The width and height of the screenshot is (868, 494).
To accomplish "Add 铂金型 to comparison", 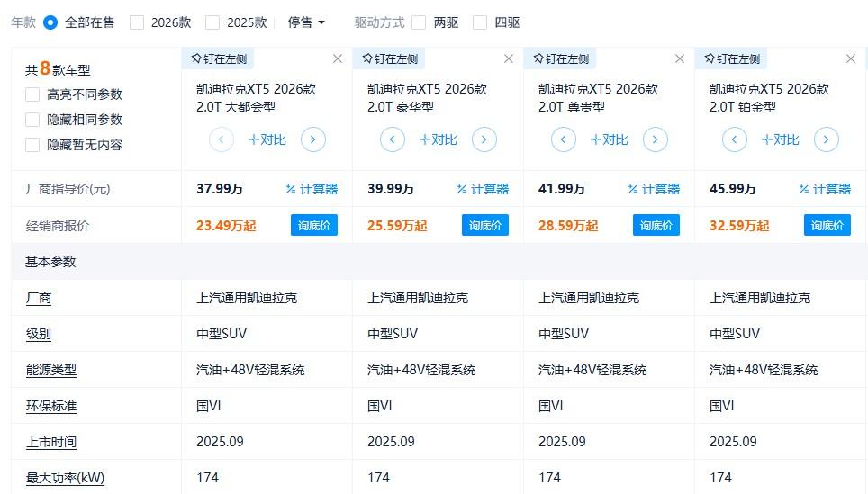I will [780, 140].
